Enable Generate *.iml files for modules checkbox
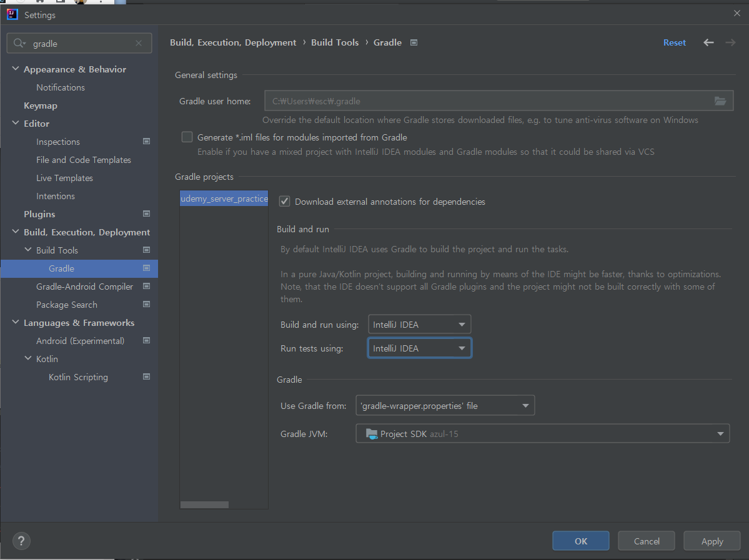This screenshot has height=560, width=749. click(x=187, y=137)
